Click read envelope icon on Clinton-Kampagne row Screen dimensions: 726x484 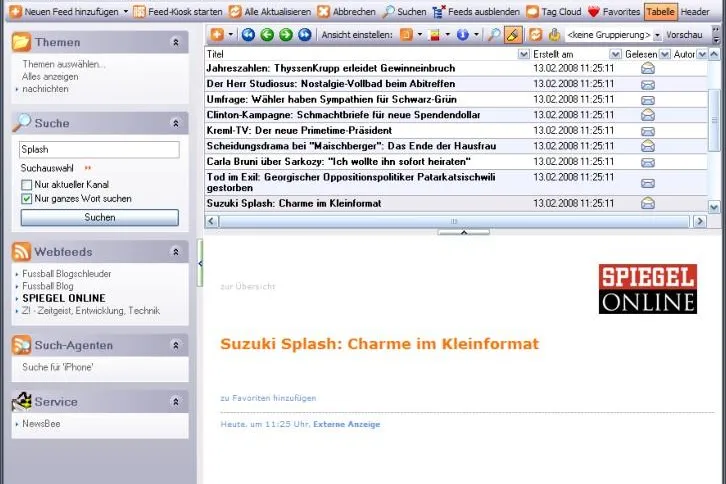pyautogui.click(x=648, y=114)
